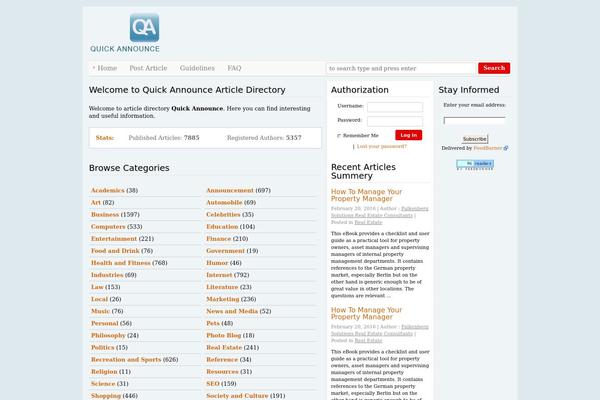Click the external link icon beside FeedBurner
Image resolution: width=600 pixels, height=400 pixels.
click(x=506, y=148)
